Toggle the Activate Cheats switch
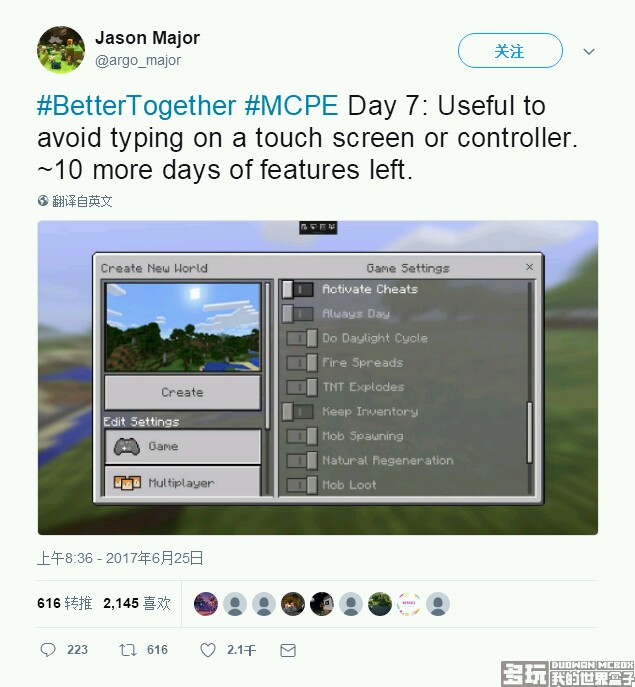Image resolution: width=635 pixels, height=687 pixels. [x=298, y=290]
